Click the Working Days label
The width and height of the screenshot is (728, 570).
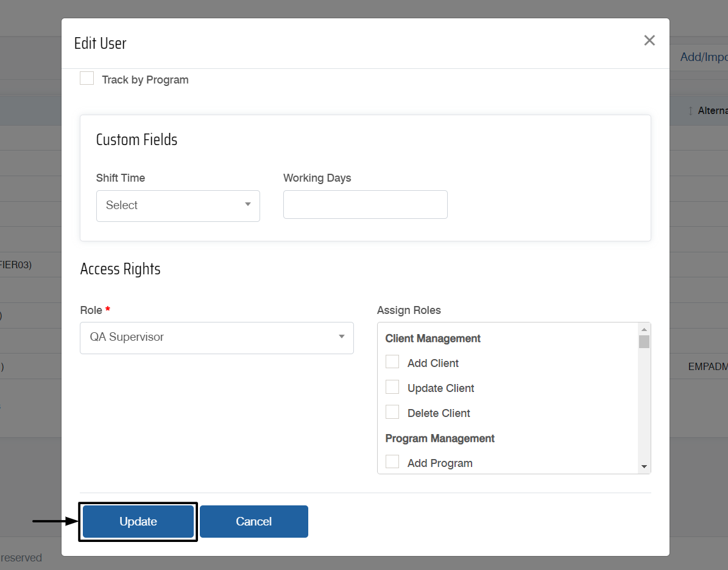(317, 178)
